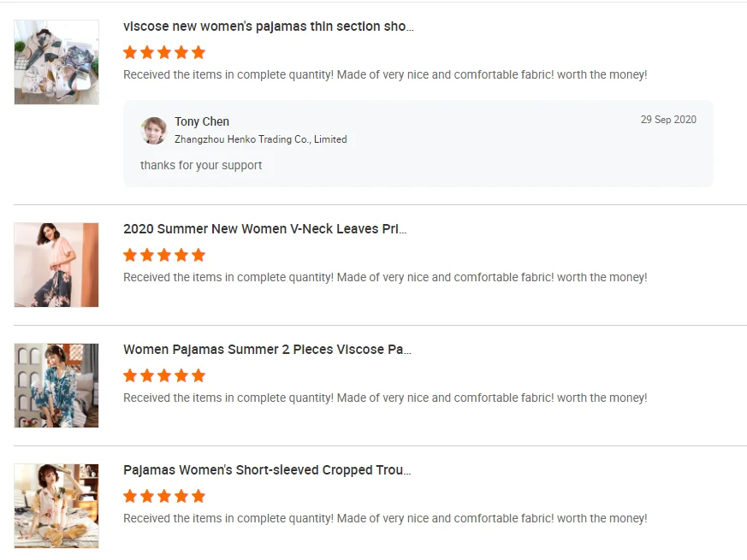The width and height of the screenshot is (747, 560).
Task: Click review text under V-Neck Leaves item
Action: (385, 278)
